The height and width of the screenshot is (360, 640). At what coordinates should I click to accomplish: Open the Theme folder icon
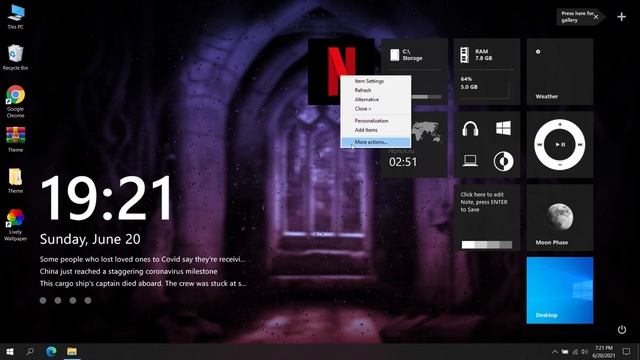pos(16,180)
